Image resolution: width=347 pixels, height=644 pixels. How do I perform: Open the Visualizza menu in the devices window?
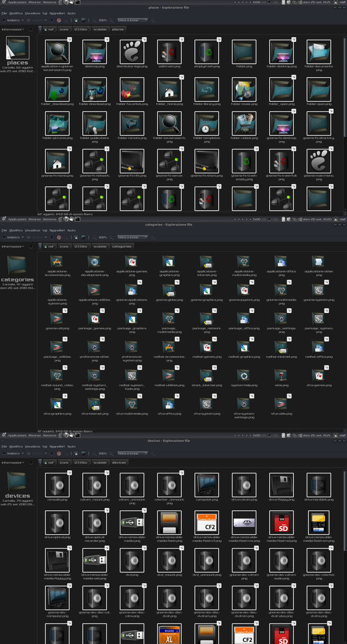point(32,447)
